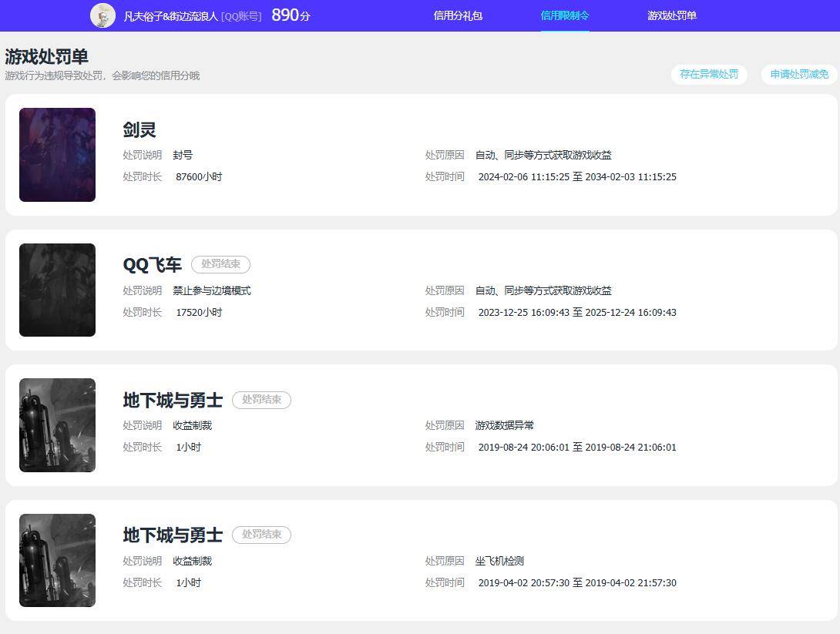Select the first 地下城与勇士 game cover
The image size is (840, 634).
tap(57, 424)
